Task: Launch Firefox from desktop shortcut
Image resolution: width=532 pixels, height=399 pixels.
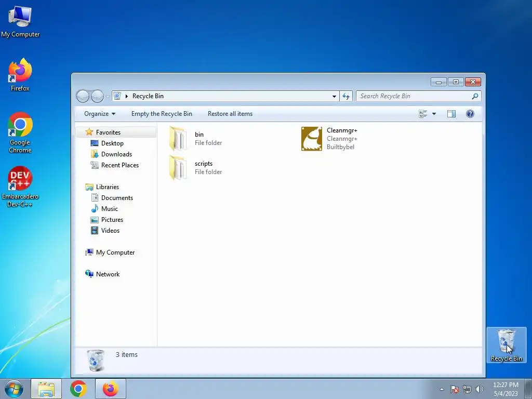Action: (x=20, y=75)
